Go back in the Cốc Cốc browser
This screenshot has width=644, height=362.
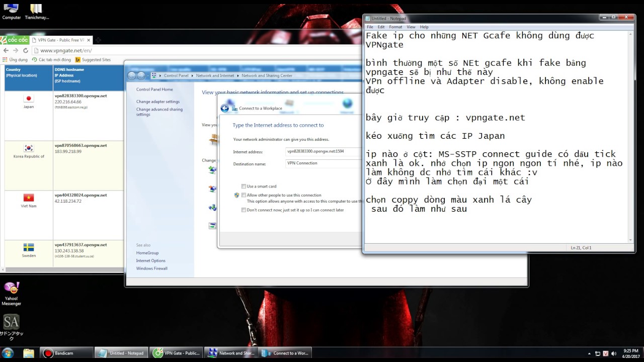coord(6,50)
